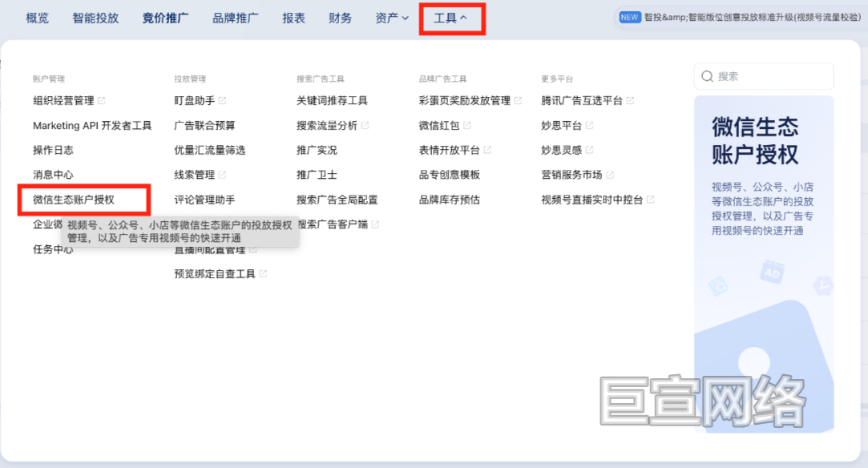Expand the 资产 dropdown menu
The image size is (868, 468).
point(391,18)
